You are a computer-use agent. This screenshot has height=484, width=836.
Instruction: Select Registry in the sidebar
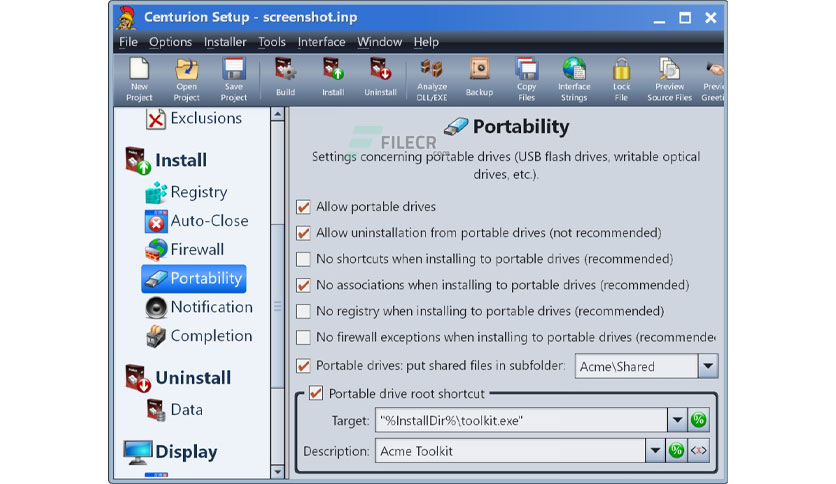pos(187,192)
